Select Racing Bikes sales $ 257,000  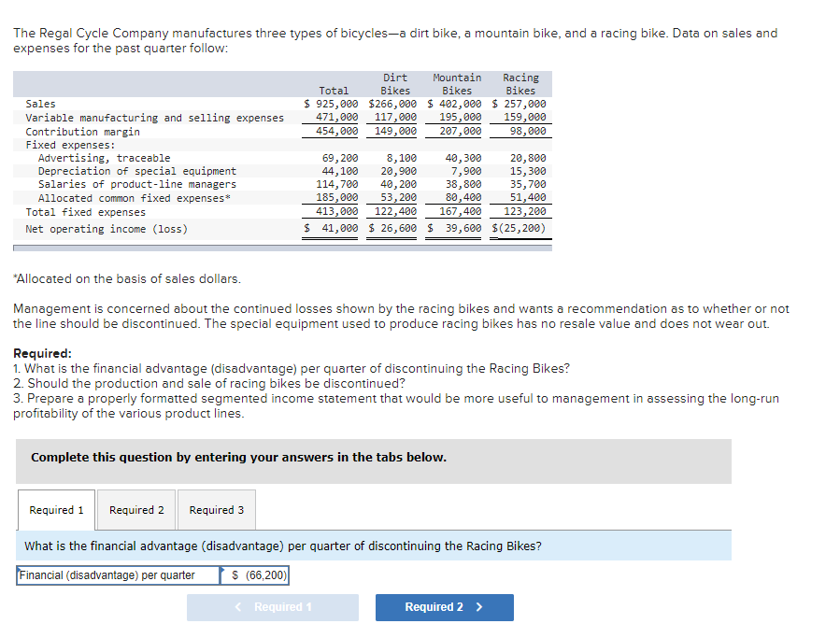[x=520, y=104]
